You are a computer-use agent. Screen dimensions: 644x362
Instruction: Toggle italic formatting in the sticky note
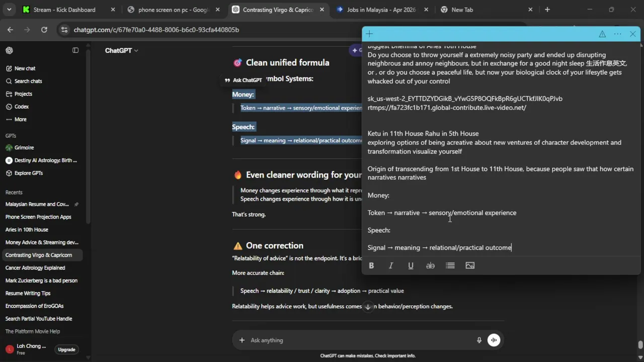click(391, 265)
